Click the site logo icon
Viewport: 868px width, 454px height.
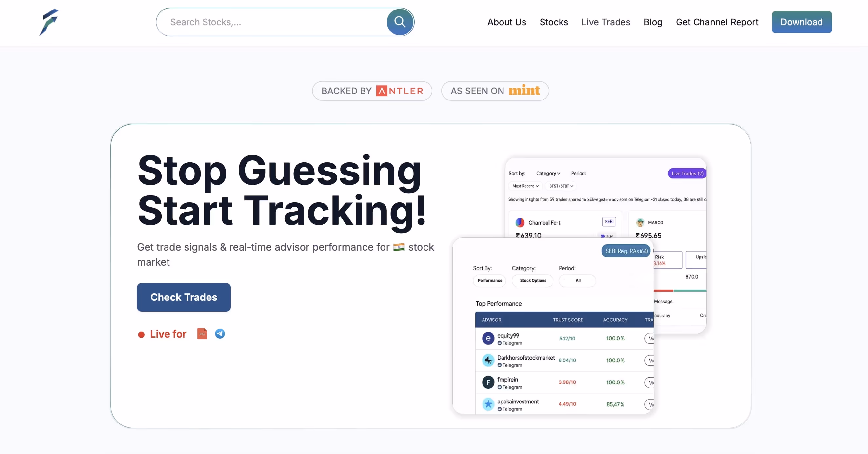pyautogui.click(x=49, y=22)
